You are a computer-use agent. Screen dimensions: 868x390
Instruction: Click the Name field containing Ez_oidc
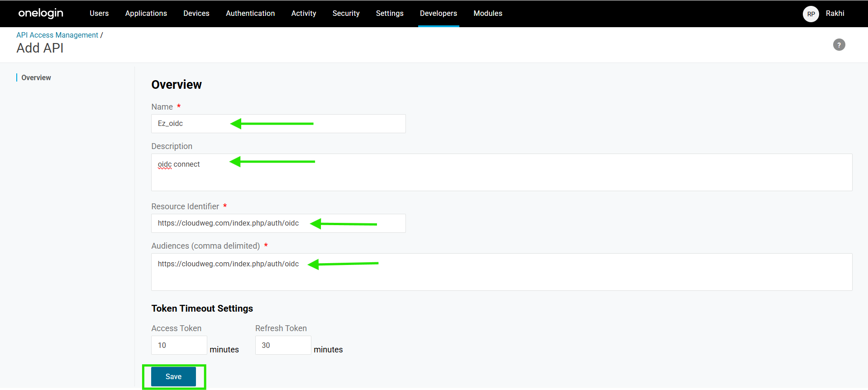coord(278,124)
